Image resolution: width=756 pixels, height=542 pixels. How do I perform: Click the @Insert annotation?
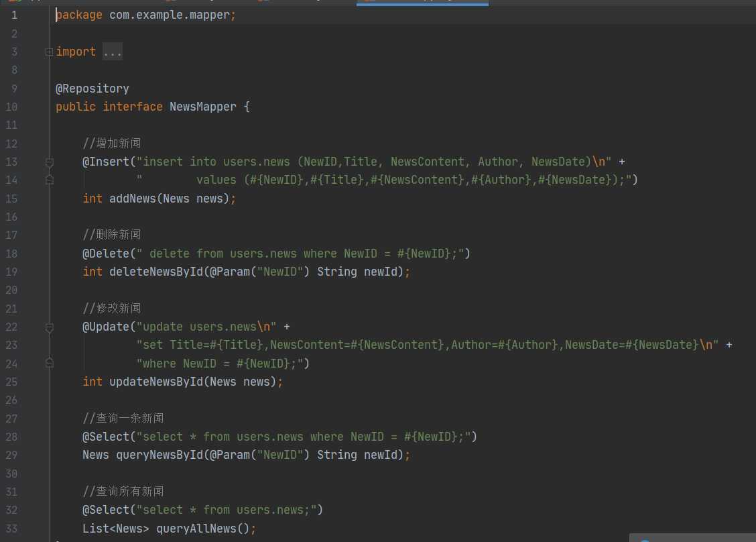click(x=106, y=162)
